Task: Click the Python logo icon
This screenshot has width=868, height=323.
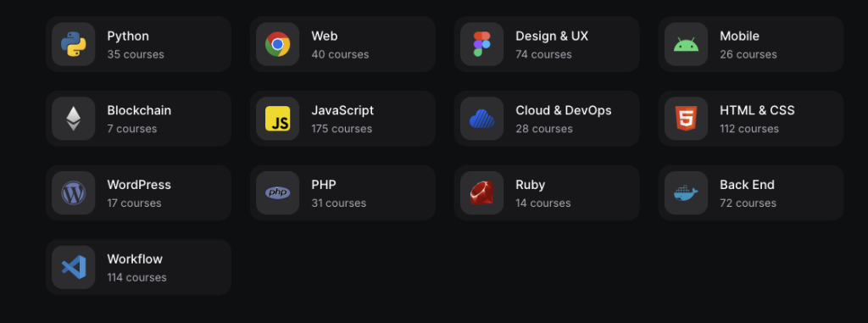Action: (74, 44)
